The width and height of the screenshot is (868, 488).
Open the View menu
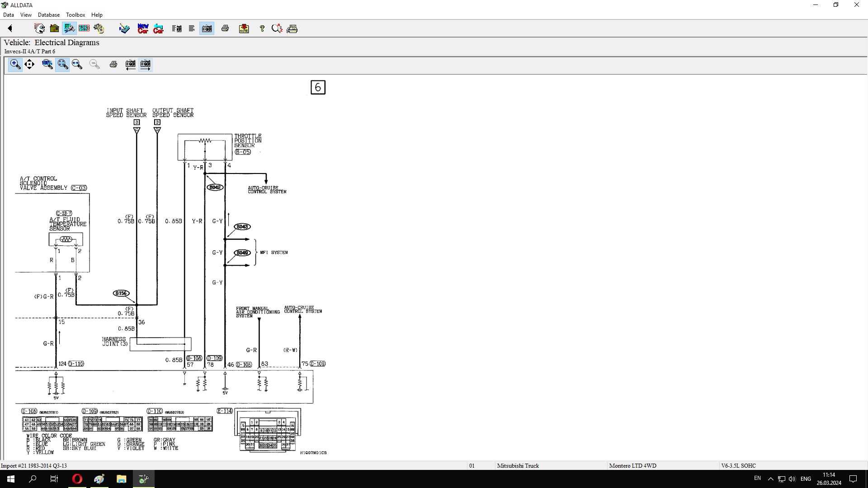[26, 15]
